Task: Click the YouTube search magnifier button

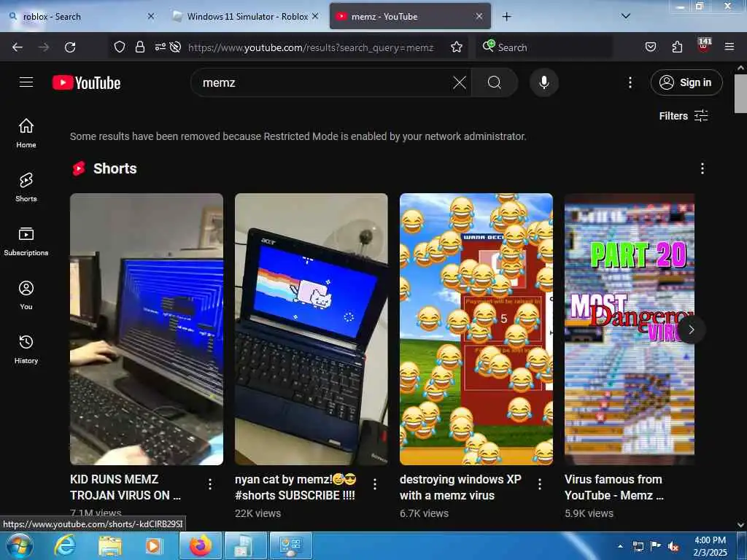Action: (495, 83)
